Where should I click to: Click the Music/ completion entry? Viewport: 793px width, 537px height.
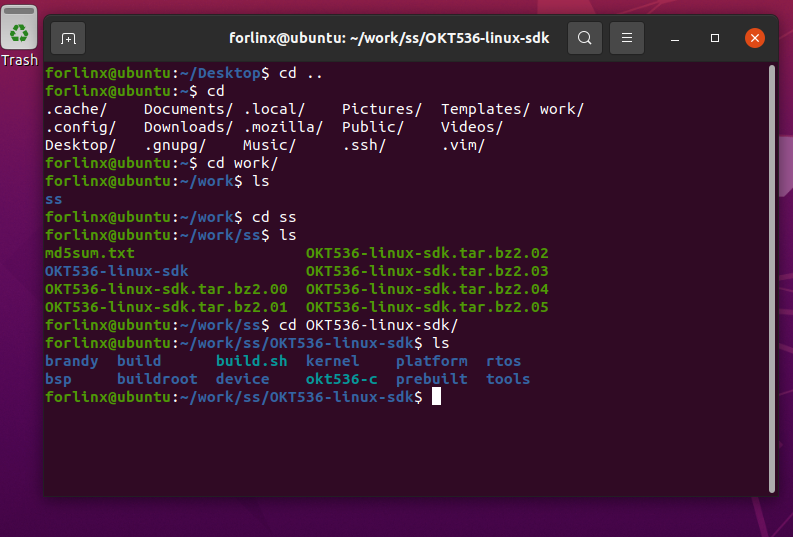tap(269, 145)
